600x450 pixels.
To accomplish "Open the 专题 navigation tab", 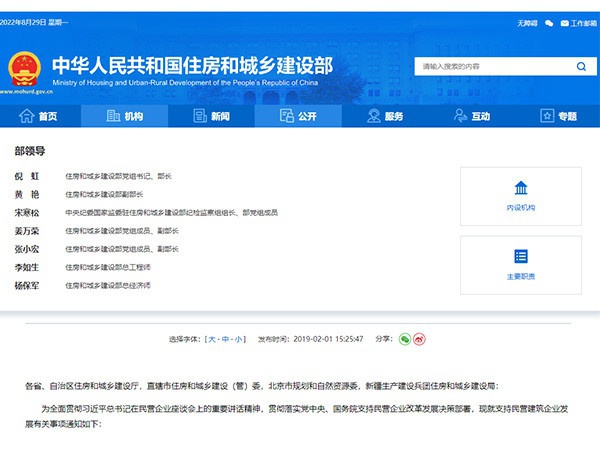I will click(558, 116).
